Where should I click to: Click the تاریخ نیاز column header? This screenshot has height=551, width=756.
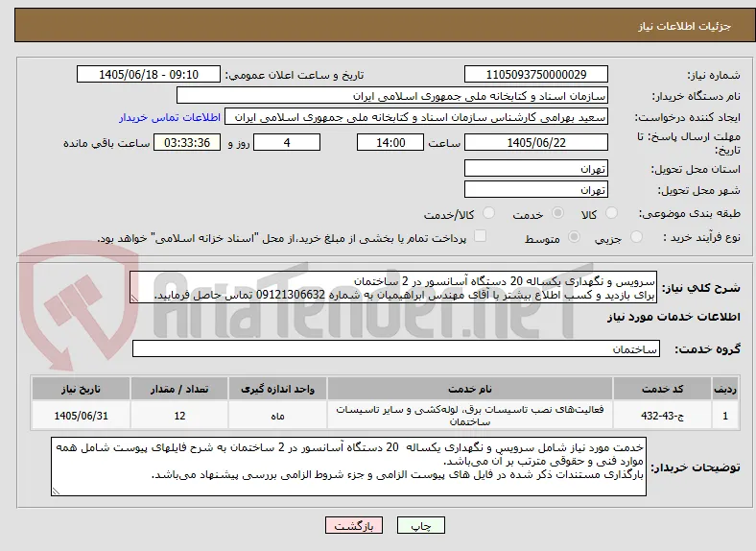click(x=81, y=389)
